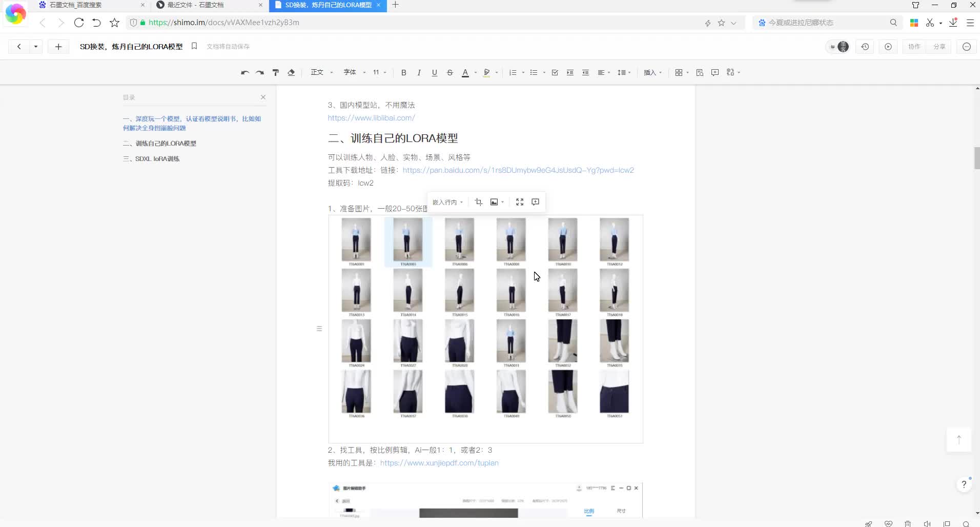Image resolution: width=980 pixels, height=527 pixels.
Task: Open version history clock icon
Action: (865, 47)
